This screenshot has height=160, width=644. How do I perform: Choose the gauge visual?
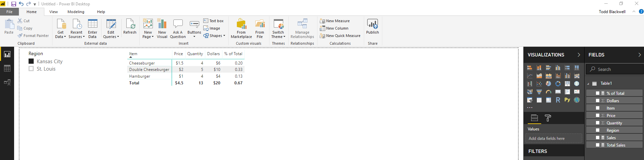click(x=549, y=92)
